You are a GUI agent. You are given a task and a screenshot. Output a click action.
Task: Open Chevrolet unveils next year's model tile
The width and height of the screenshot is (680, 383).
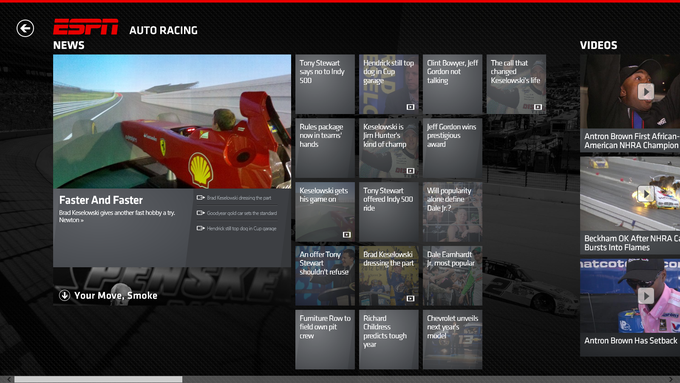tap(452, 340)
